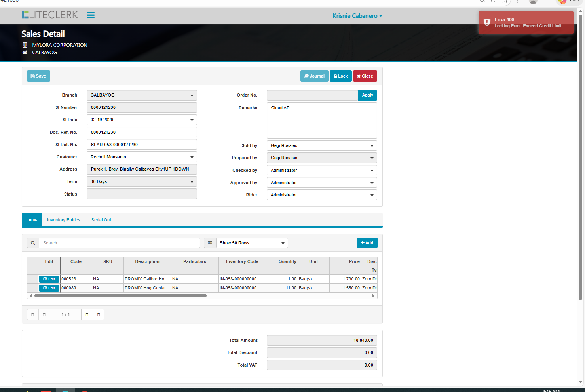
Task: Switch to the Serial Out tab
Action: 101,220
